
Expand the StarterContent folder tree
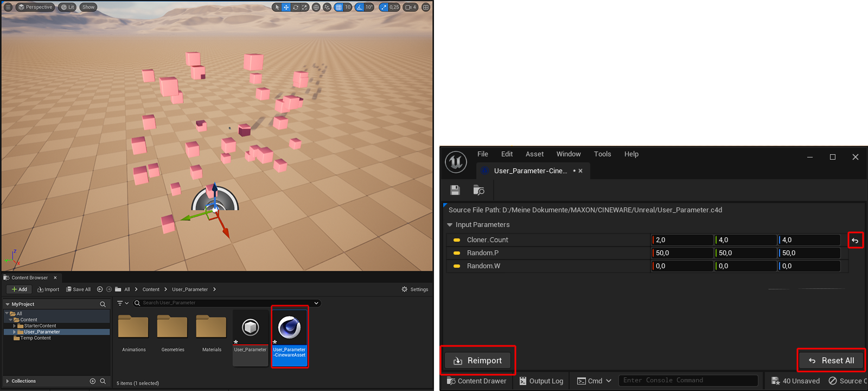pyautogui.click(x=15, y=326)
